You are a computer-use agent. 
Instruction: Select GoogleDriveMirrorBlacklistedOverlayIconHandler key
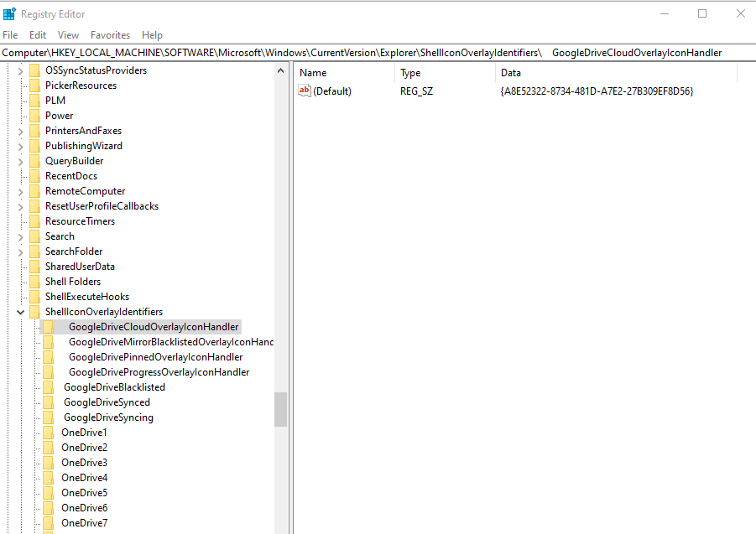(171, 342)
